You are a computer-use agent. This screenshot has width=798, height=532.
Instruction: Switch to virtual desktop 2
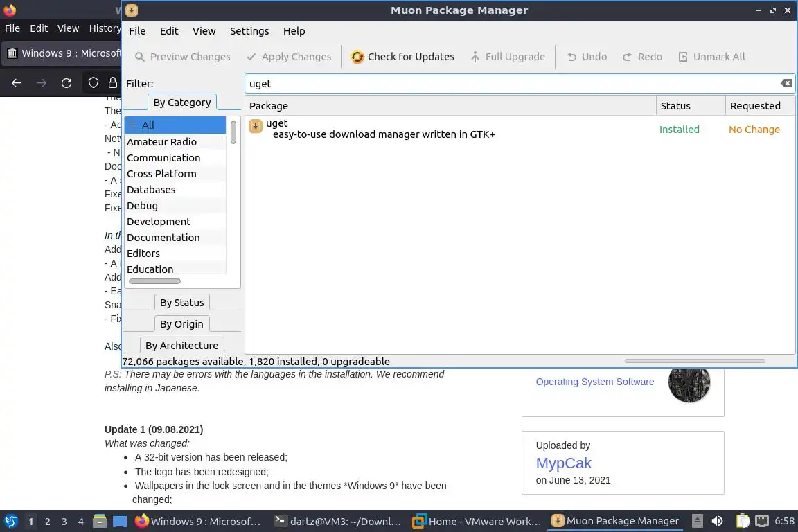47,522
